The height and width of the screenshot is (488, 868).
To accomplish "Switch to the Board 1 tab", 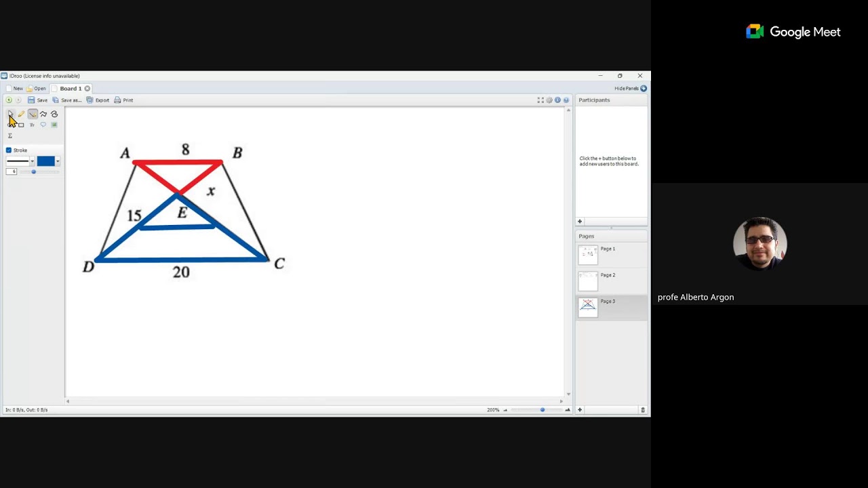I will [x=71, y=89].
